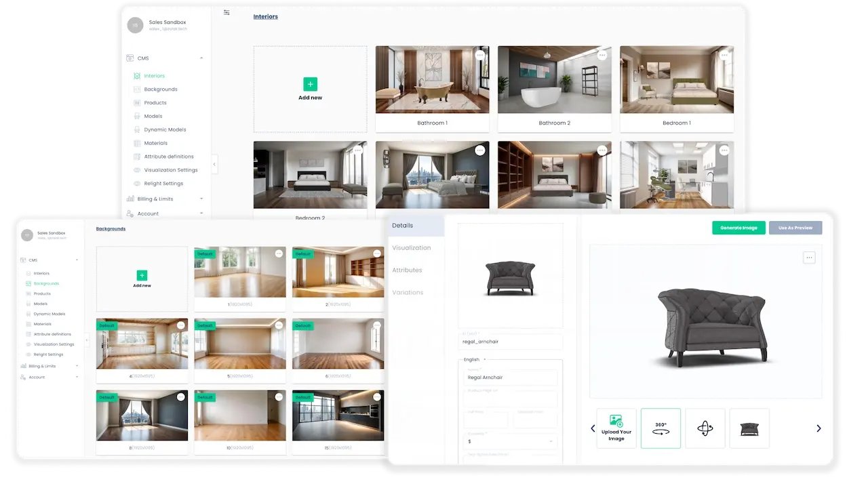Click the Use As Preview button

pyautogui.click(x=795, y=228)
